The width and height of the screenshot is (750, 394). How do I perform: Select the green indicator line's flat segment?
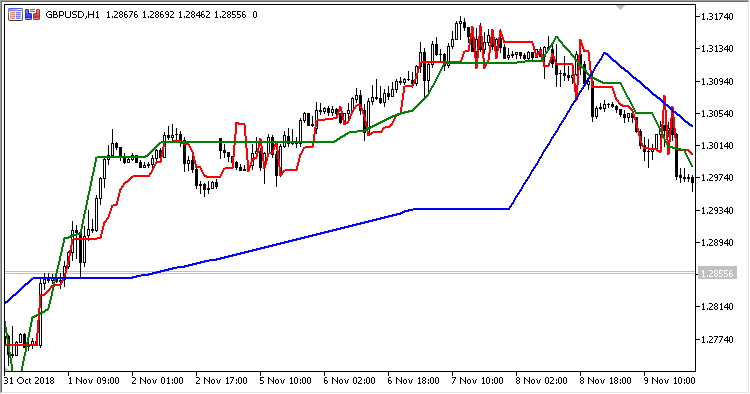pos(249,142)
